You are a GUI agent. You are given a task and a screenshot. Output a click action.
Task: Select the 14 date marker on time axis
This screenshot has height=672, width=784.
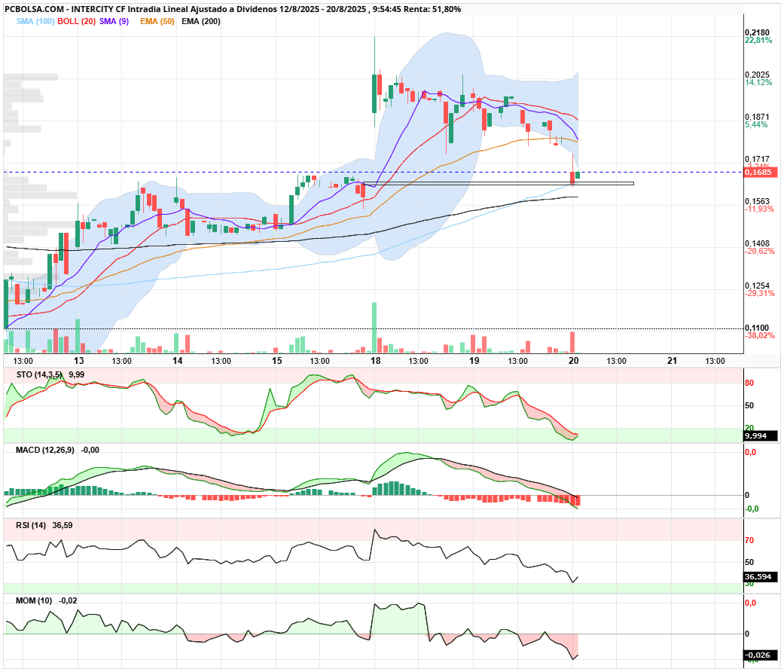(x=177, y=361)
